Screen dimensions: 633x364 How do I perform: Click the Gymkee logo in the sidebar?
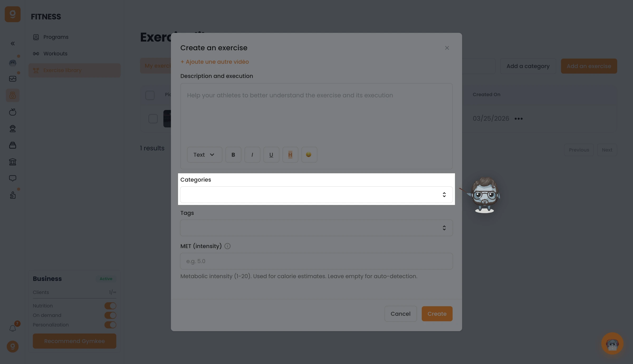pyautogui.click(x=13, y=14)
